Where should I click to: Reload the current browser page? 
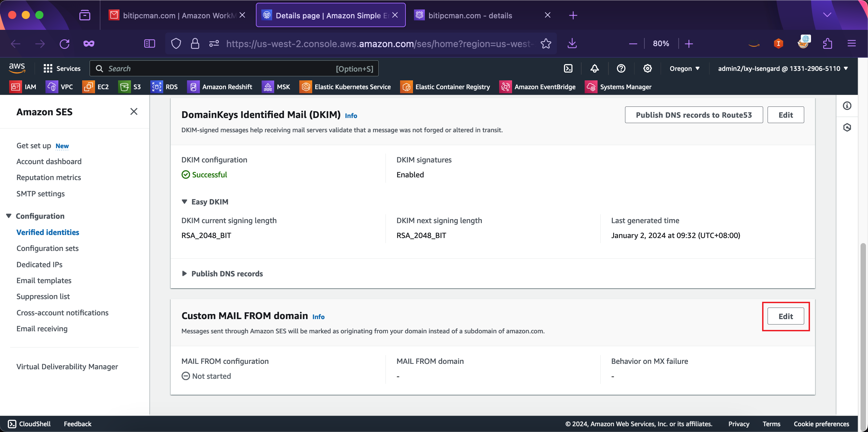click(64, 44)
